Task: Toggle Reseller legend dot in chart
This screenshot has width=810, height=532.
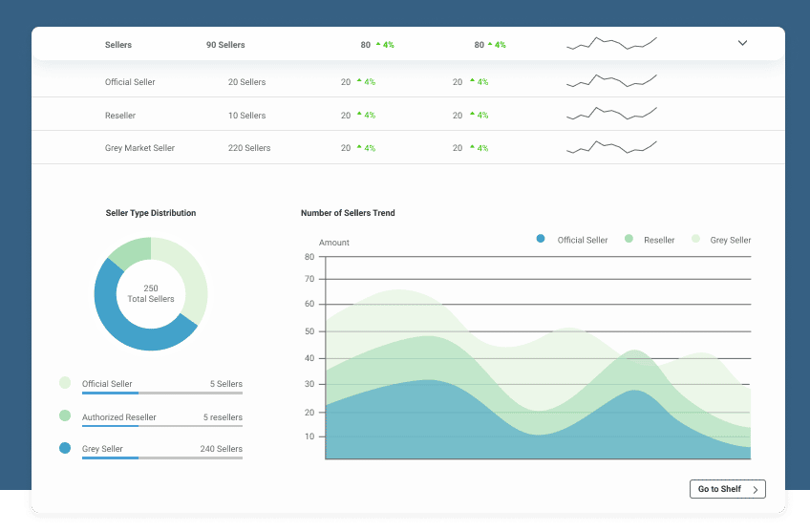Action: click(x=629, y=240)
